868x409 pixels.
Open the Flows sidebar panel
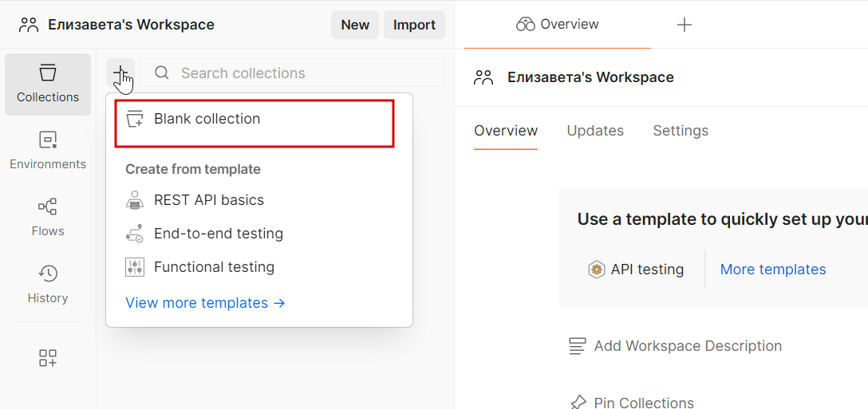(48, 218)
